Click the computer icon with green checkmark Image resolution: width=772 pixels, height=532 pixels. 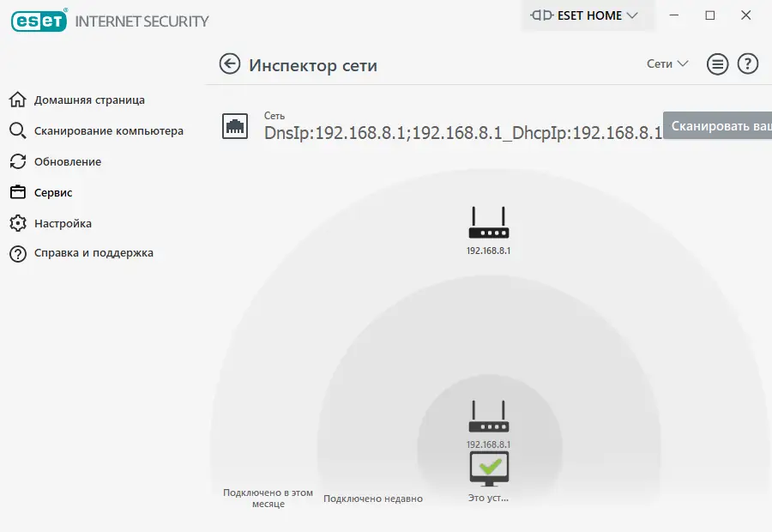tap(489, 469)
